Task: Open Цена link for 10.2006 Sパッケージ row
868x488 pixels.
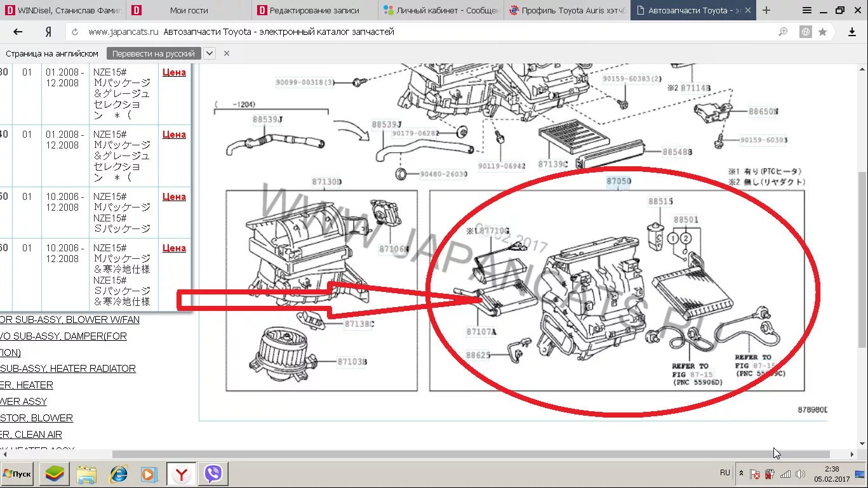Action: tap(174, 197)
